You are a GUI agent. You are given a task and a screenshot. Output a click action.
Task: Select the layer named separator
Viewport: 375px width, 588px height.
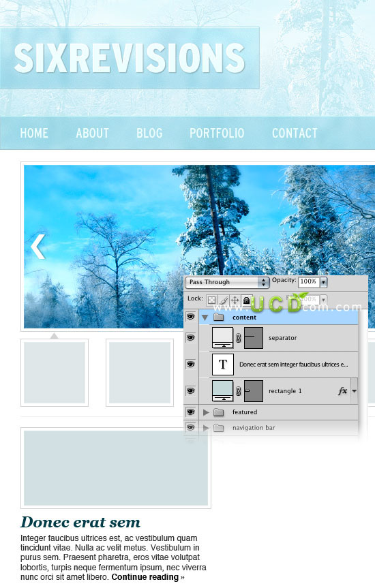283,338
